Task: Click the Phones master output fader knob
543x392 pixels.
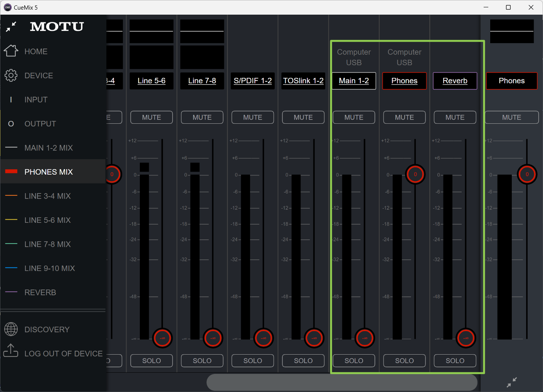Action: pyautogui.click(x=527, y=174)
